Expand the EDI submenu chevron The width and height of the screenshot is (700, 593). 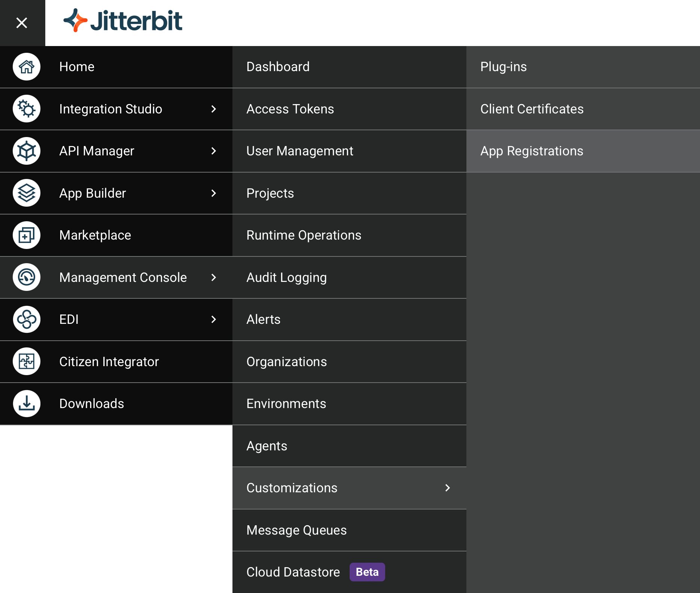(214, 319)
